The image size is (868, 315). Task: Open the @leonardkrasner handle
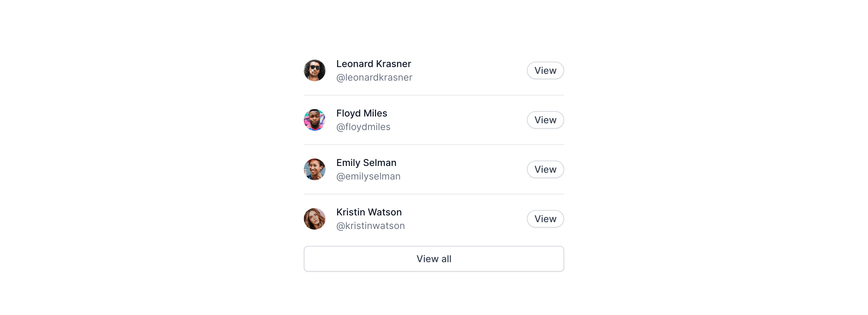pos(374,78)
